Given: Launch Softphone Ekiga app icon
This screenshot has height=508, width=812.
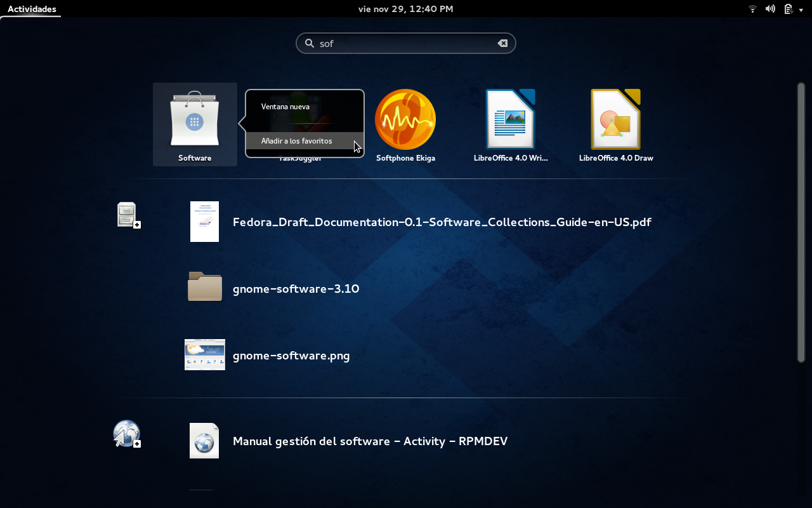Looking at the screenshot, I should [405, 119].
